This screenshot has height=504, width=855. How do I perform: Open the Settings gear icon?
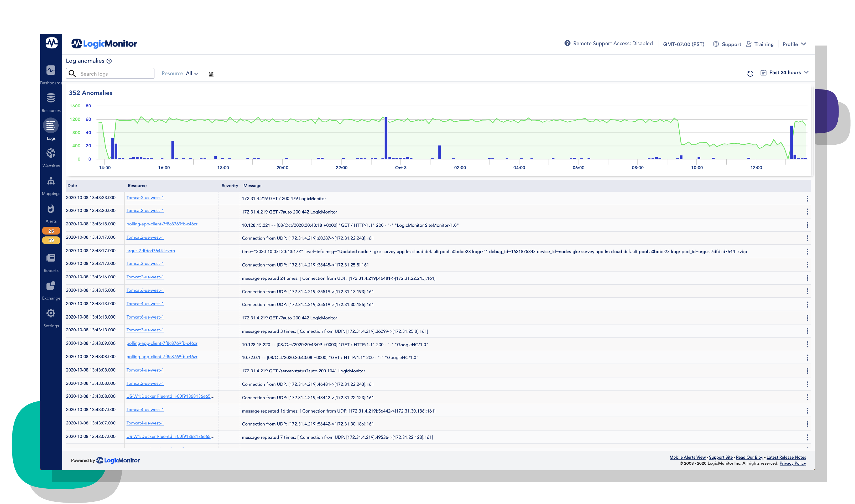click(51, 313)
